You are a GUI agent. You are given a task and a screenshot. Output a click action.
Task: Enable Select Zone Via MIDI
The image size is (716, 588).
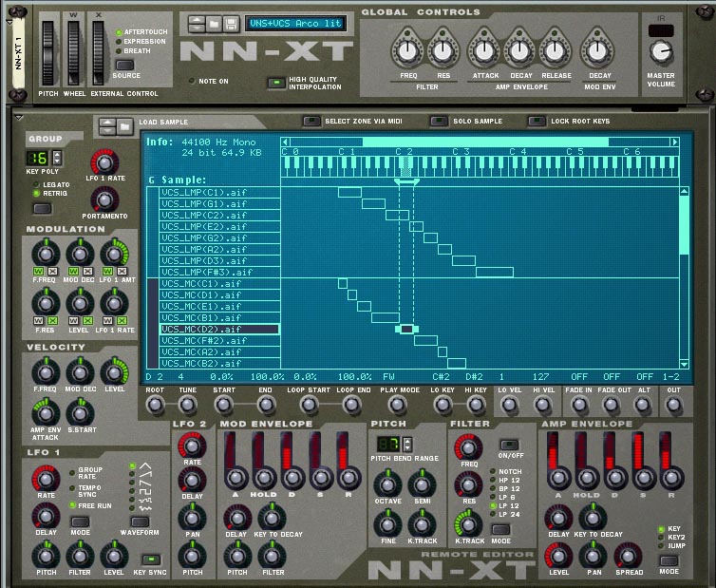click(x=311, y=121)
